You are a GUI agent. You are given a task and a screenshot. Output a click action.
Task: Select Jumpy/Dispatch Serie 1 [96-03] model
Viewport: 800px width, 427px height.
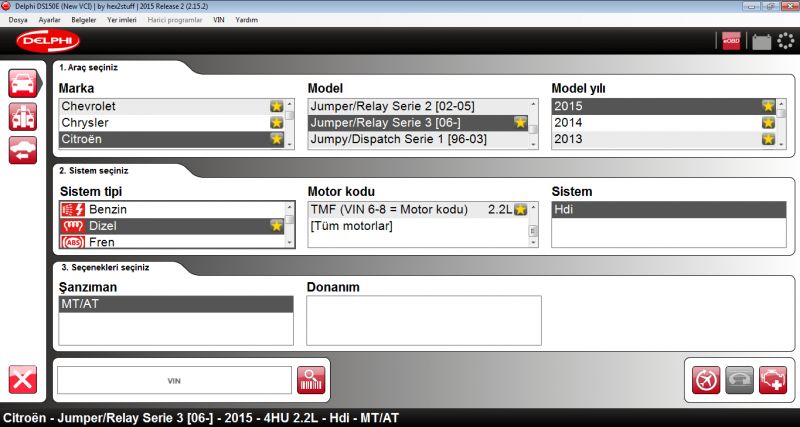pos(418,139)
